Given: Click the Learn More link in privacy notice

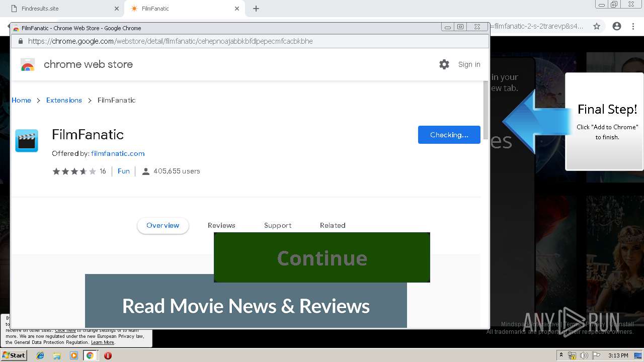Looking at the screenshot, I should click(103, 342).
